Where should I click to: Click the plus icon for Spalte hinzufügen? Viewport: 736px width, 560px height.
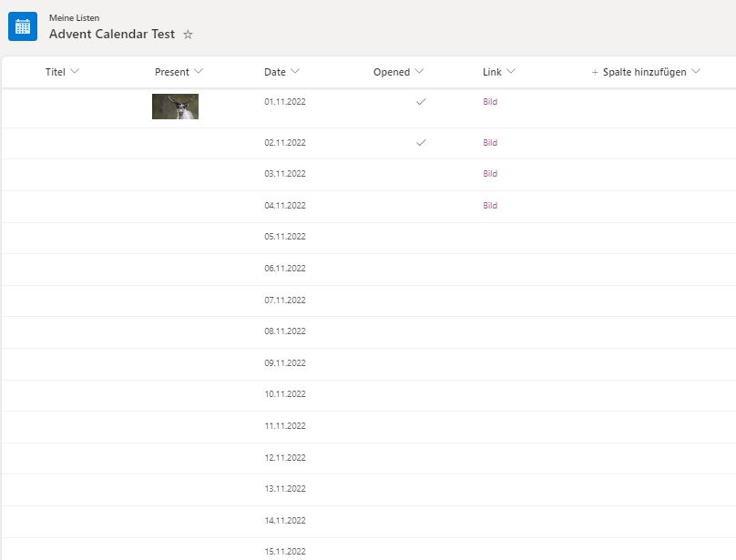(595, 72)
